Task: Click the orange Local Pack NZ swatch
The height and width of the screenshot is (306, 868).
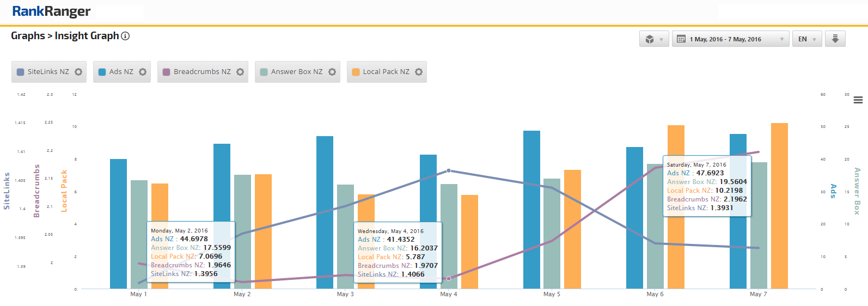Action: click(x=356, y=72)
